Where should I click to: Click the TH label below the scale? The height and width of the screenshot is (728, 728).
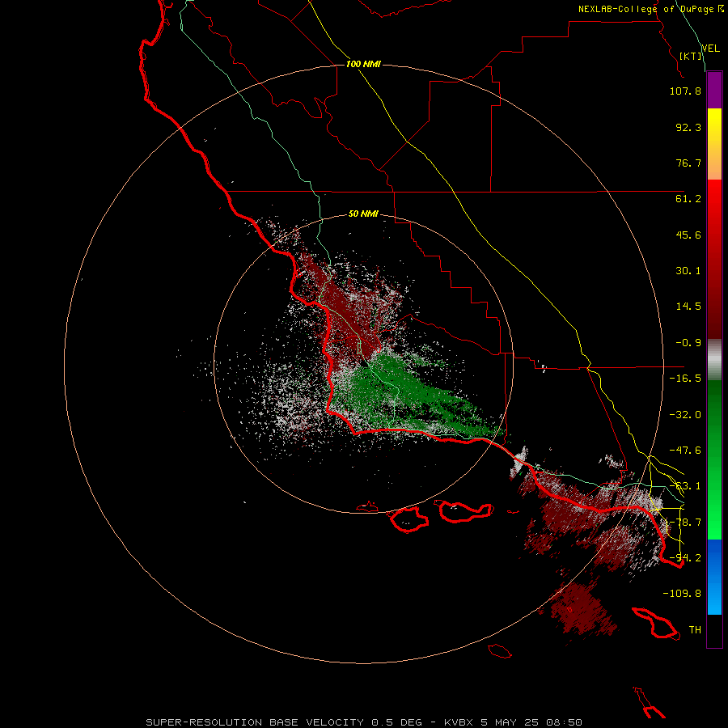(x=695, y=630)
